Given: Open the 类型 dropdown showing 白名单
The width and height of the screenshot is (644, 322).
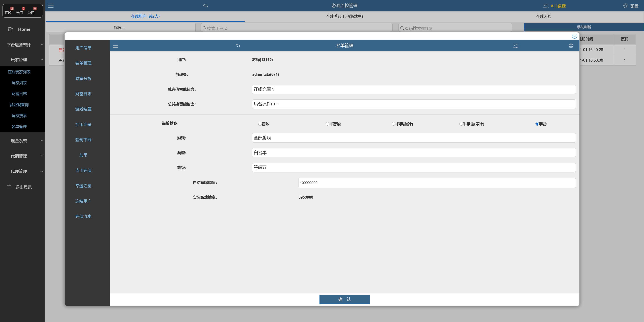Looking at the screenshot, I should click(414, 153).
